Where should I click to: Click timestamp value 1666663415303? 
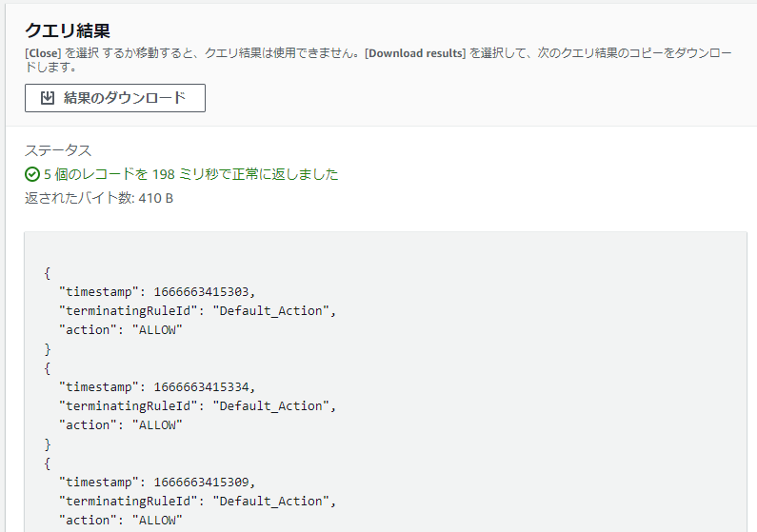204,291
